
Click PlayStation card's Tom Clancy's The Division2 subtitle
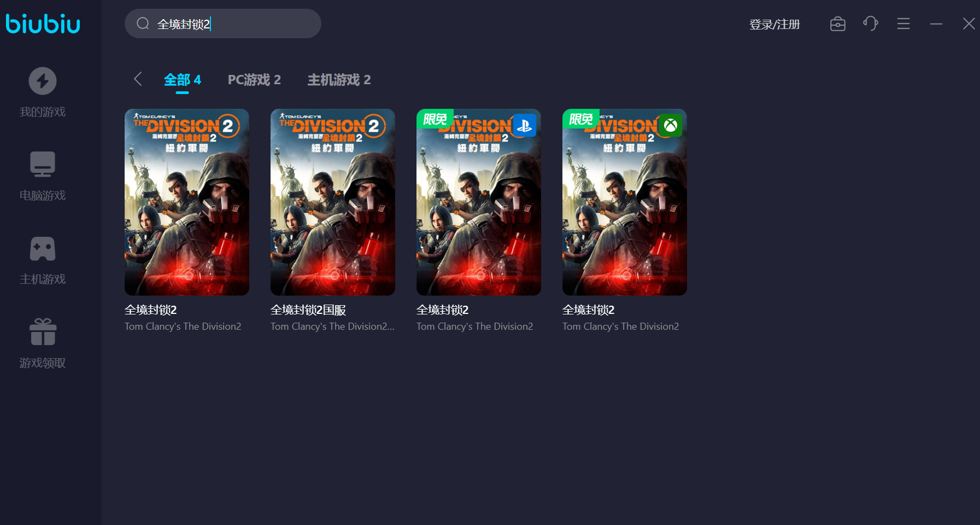coord(475,326)
